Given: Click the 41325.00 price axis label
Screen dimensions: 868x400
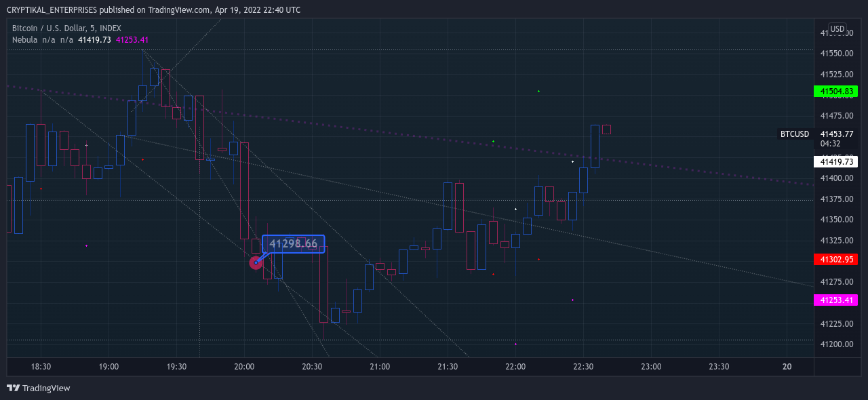Looking at the screenshot, I should (837, 241).
